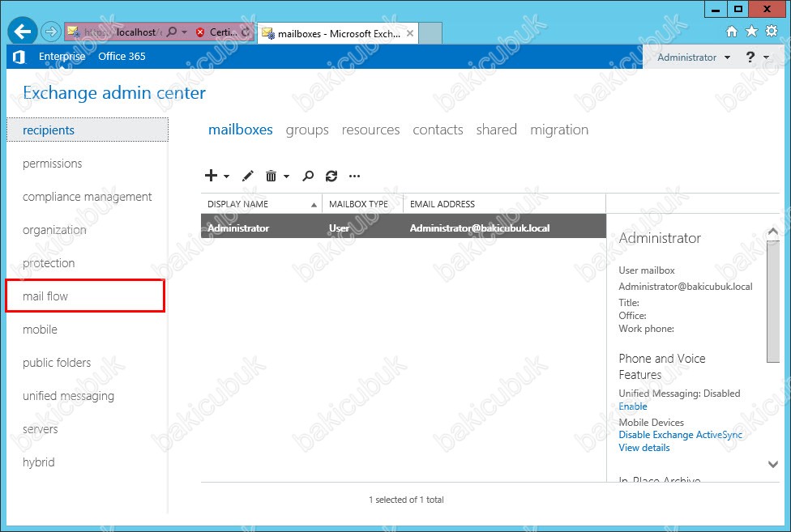791x532 pixels.
Task: Click Enable under Unified Messaging
Action: tap(633, 406)
